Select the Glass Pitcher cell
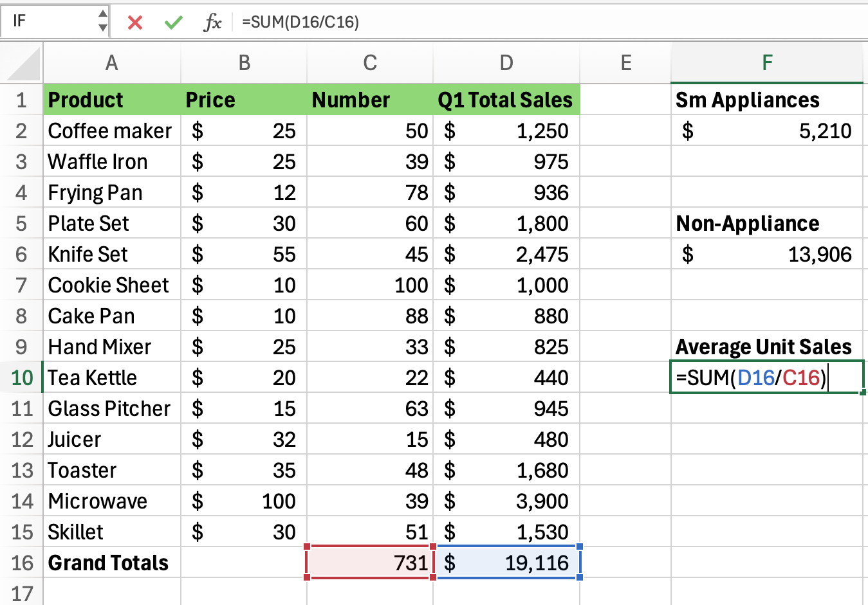This screenshot has width=868, height=605. coord(112,408)
